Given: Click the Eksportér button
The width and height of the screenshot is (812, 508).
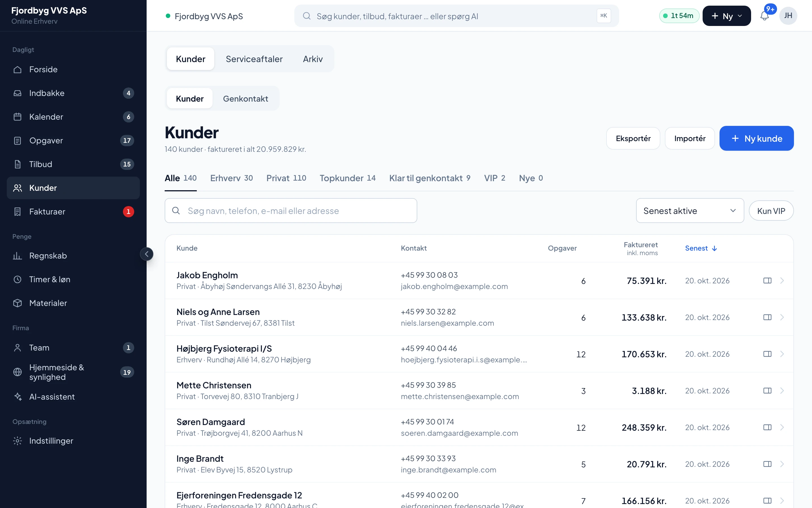Looking at the screenshot, I should 633,138.
